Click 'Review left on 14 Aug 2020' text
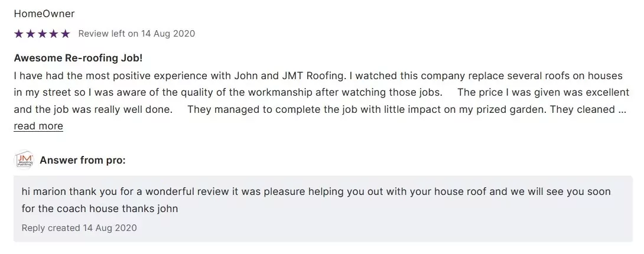644x254 pixels. coord(136,34)
